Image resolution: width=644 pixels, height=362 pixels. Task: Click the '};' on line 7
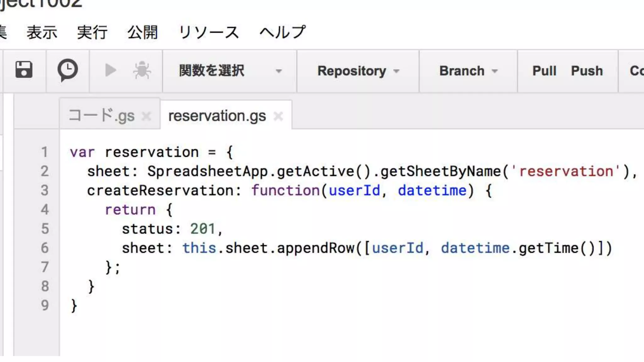tap(113, 267)
